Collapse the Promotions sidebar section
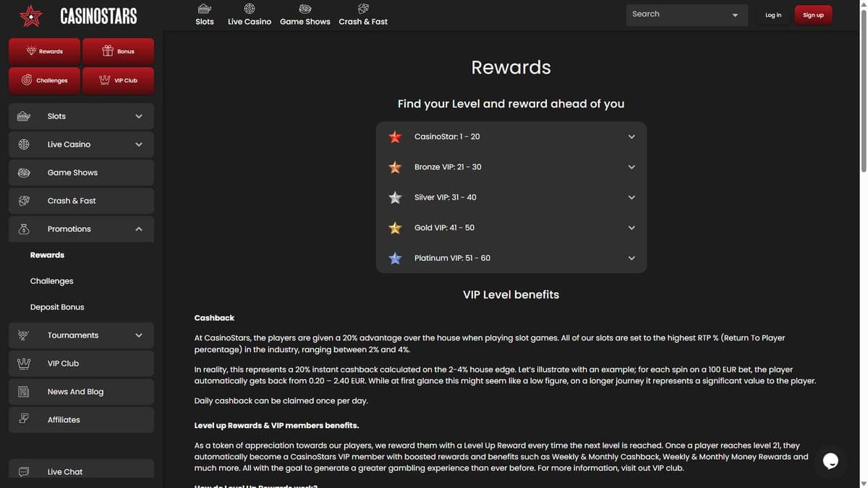The image size is (868, 488). tap(139, 229)
